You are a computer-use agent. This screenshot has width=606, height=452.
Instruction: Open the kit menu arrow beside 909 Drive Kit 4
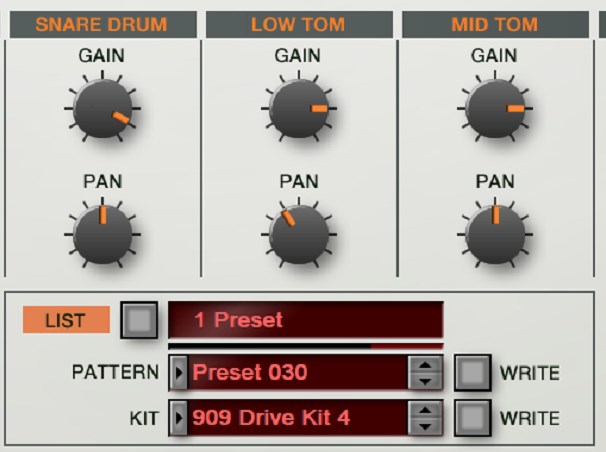pyautogui.click(x=179, y=417)
